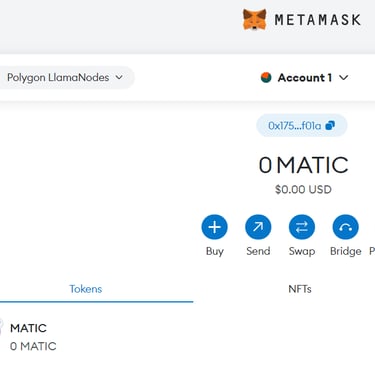The image size is (375, 366).
Task: Copy address using the copy icon
Action: point(330,125)
